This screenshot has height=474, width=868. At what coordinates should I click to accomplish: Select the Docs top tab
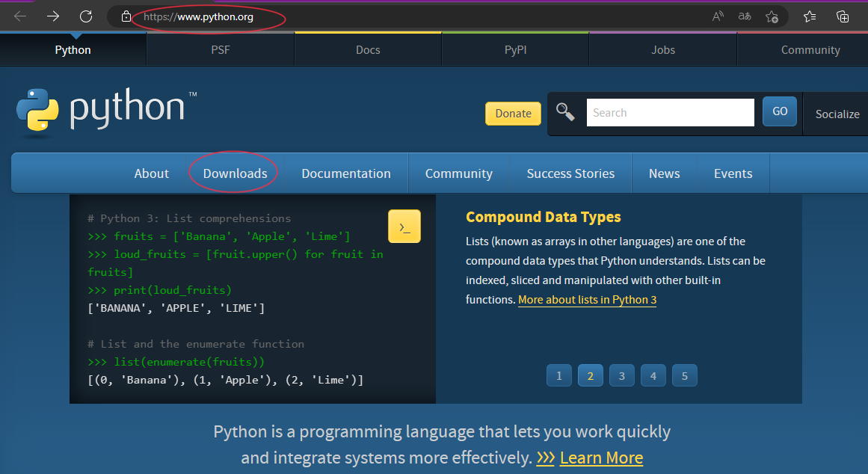[x=368, y=50]
